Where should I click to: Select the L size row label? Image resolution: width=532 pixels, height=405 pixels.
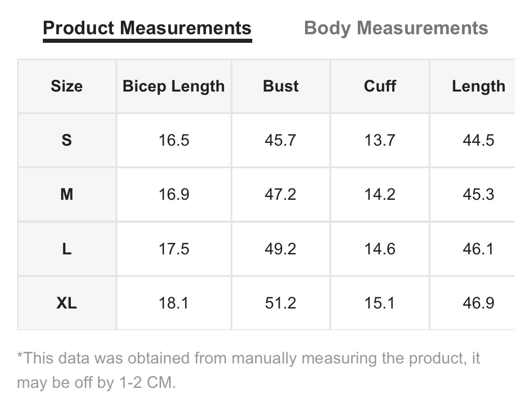pos(67,249)
